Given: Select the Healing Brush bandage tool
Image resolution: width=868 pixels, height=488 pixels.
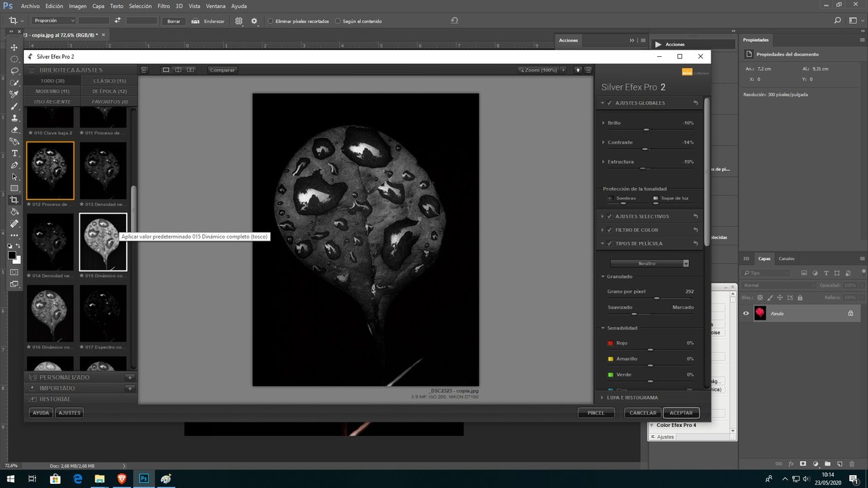Looking at the screenshot, I should point(14,224).
